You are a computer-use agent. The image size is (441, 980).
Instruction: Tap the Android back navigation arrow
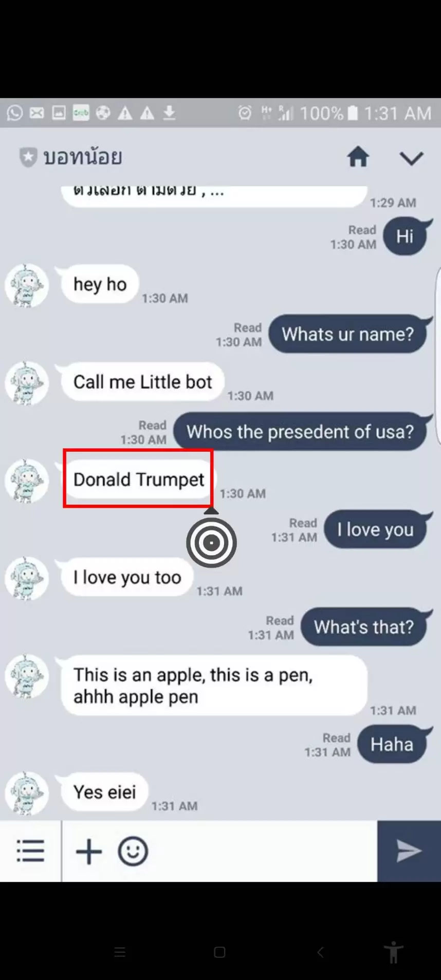click(320, 952)
